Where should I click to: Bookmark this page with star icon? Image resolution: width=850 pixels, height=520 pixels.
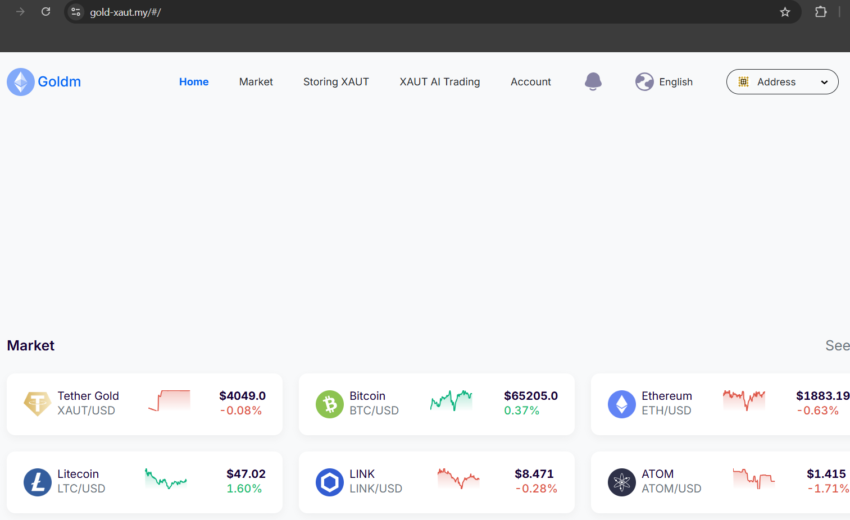pos(785,12)
